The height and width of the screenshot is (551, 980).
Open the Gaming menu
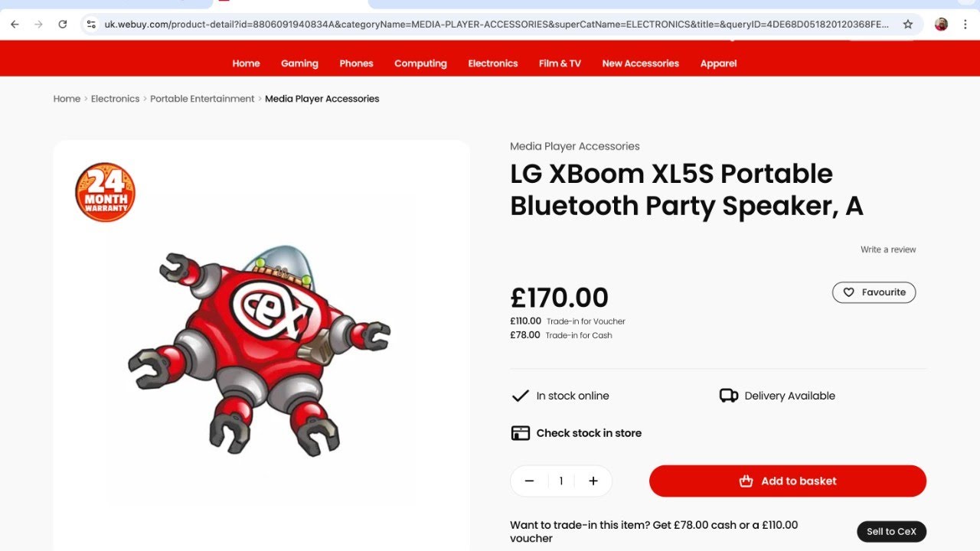[299, 64]
